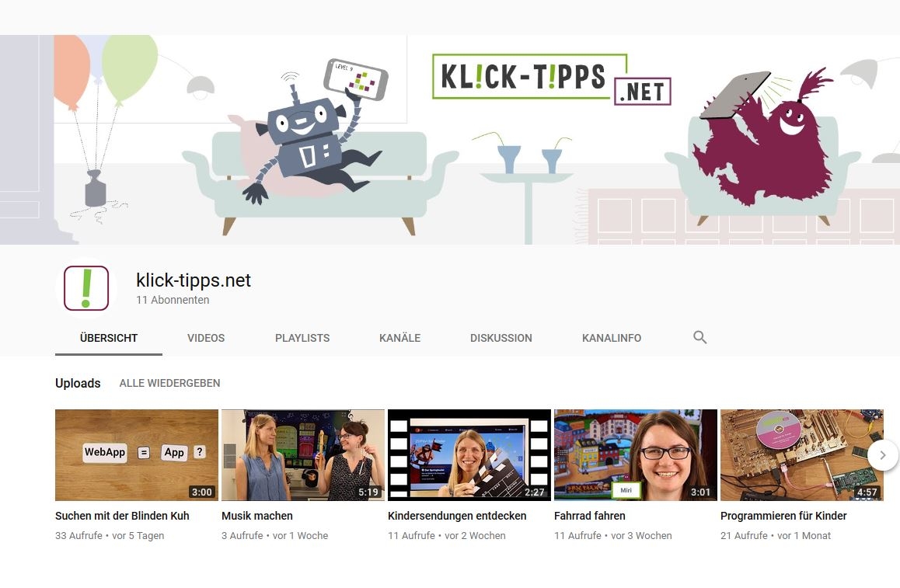
Task: Open the Uploads section heading
Action: (78, 383)
